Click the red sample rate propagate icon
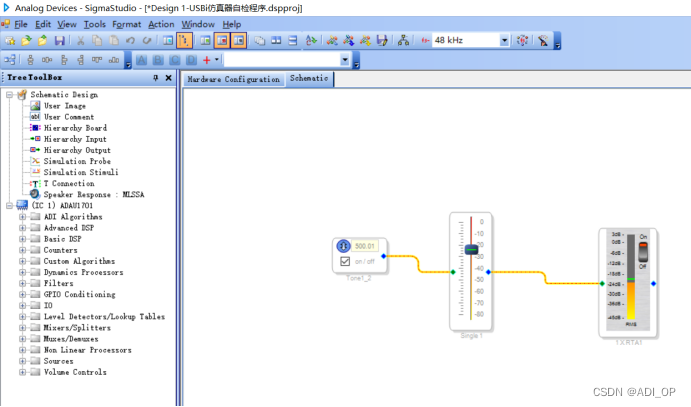The width and height of the screenshot is (691, 407). (x=425, y=41)
